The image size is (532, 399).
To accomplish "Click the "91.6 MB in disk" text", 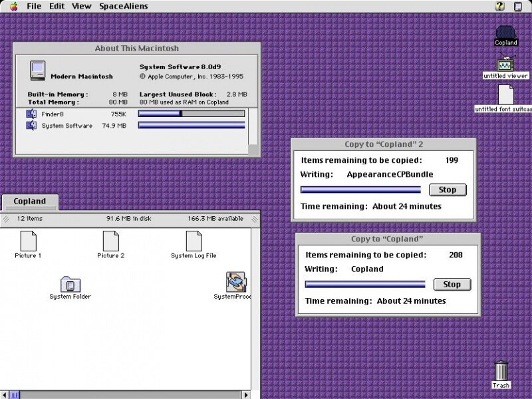I will click(x=129, y=219).
